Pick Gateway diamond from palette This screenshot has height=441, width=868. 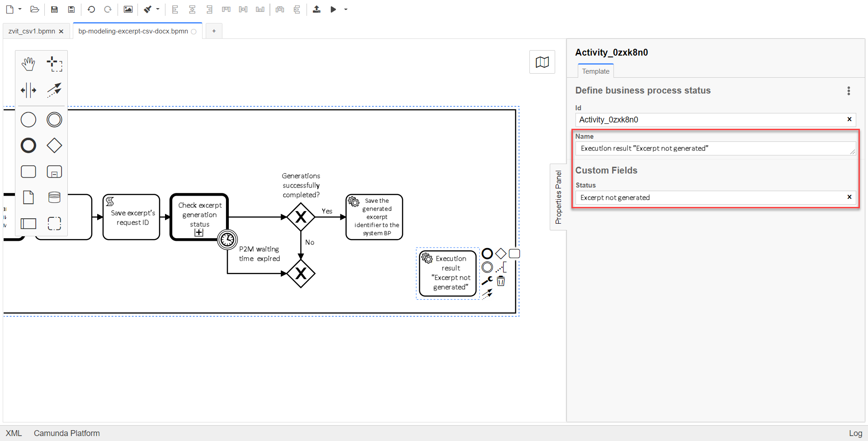(54, 145)
